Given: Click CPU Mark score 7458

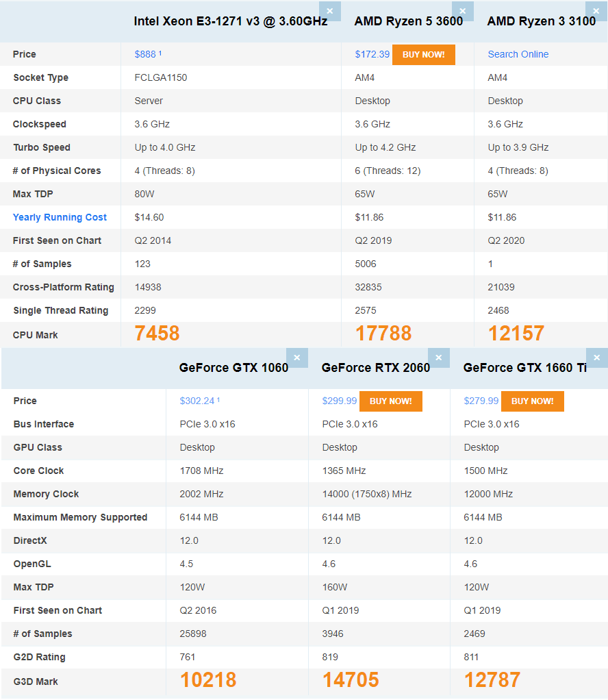Looking at the screenshot, I should (157, 334).
